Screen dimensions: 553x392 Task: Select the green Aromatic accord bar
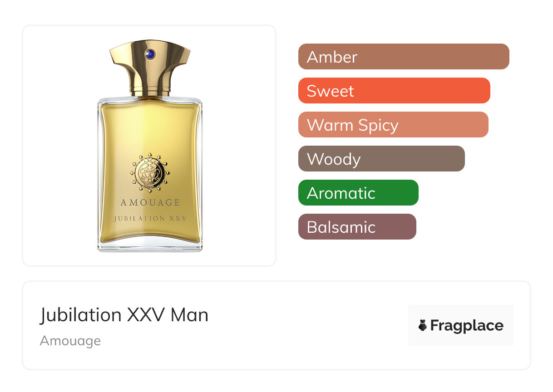tap(358, 193)
